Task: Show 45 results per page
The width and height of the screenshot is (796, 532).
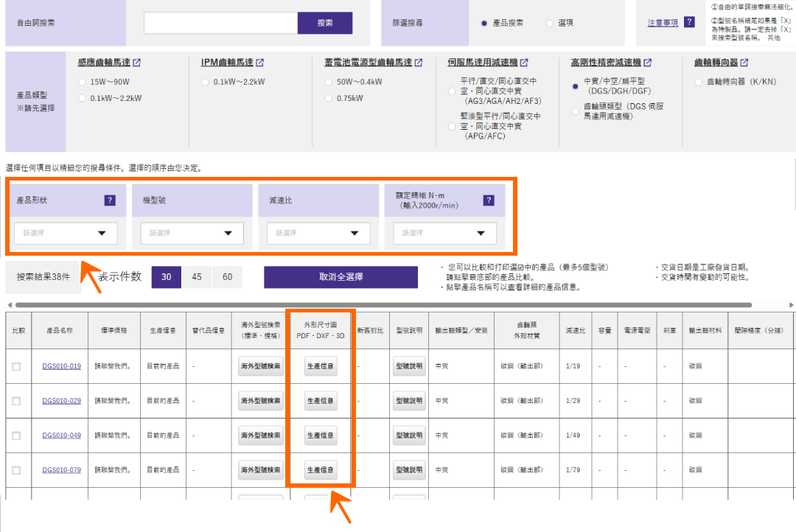Action: coord(197,276)
